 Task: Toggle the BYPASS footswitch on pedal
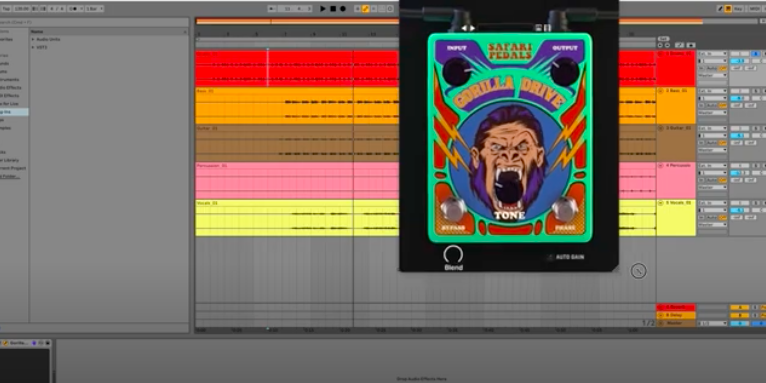453,209
